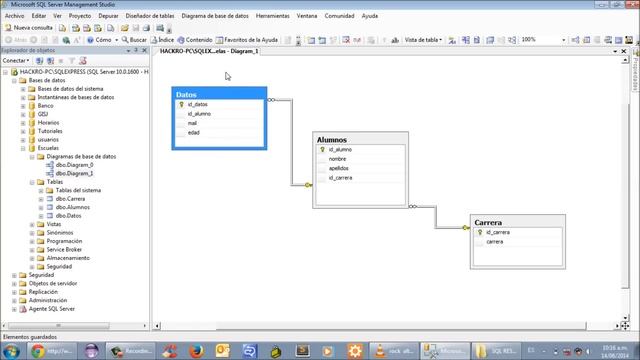Expand the dbo.Alumnos table node
Viewport: 640px width, 360px height.
tap(41, 207)
